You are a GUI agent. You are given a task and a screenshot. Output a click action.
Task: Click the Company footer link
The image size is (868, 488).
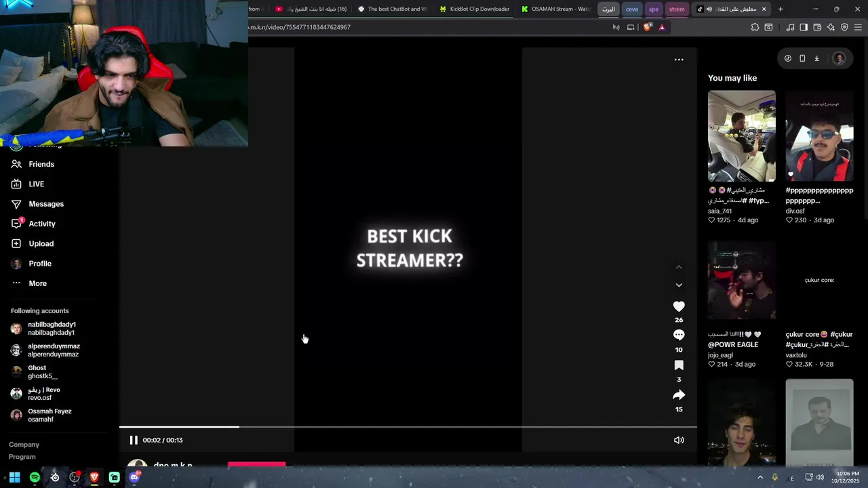[x=24, y=445]
